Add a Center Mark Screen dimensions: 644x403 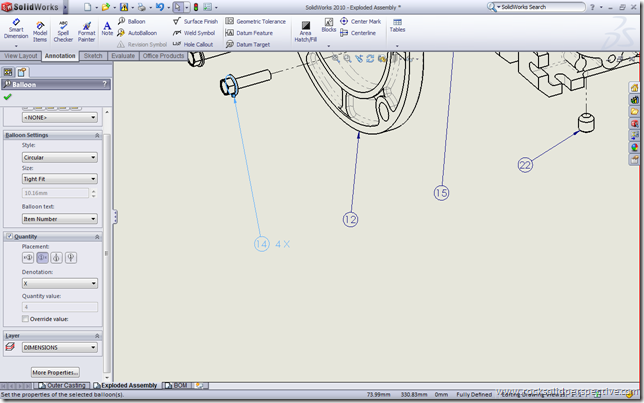(x=361, y=21)
